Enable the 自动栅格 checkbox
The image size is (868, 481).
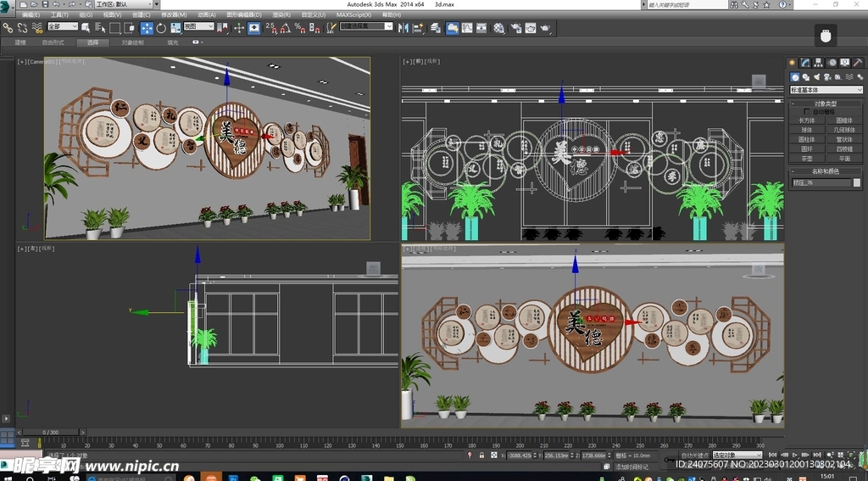(x=806, y=111)
